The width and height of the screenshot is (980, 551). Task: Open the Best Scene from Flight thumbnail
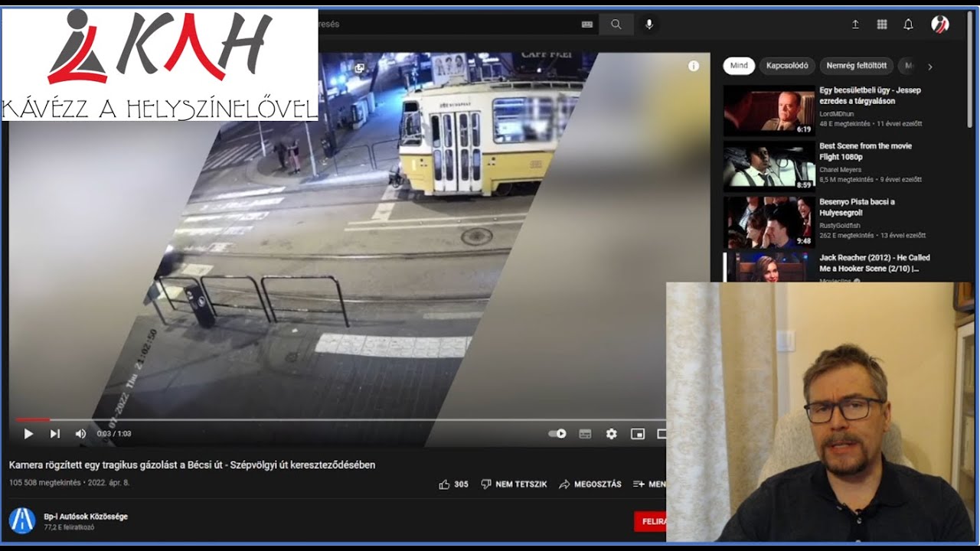pyautogui.click(x=769, y=166)
